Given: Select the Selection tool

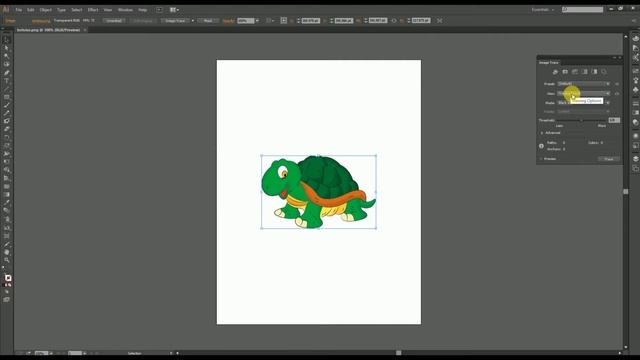Looking at the screenshot, I should pyautogui.click(x=7, y=40).
